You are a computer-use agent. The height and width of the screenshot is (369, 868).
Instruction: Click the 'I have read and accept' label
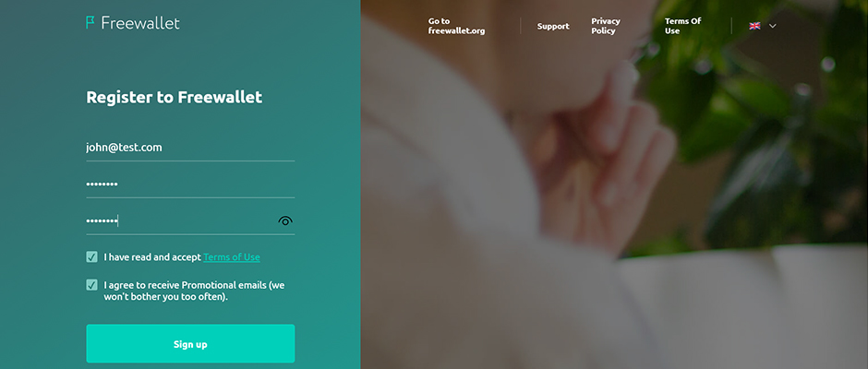tap(152, 257)
